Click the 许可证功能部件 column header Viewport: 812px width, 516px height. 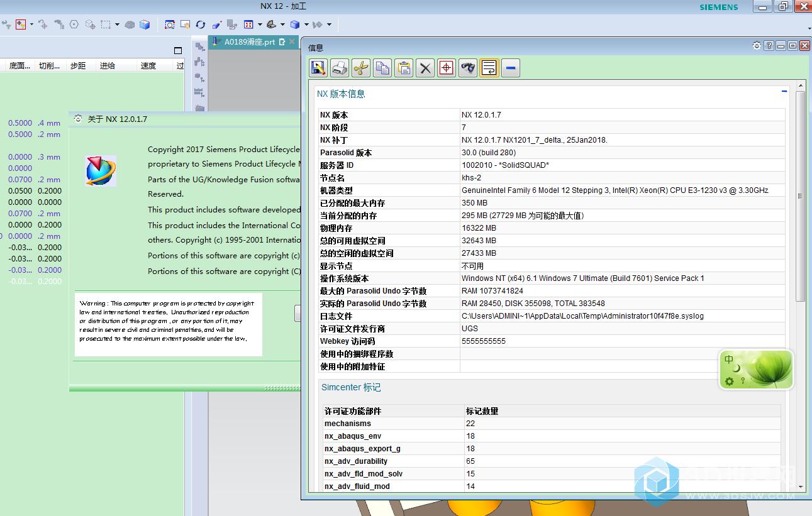(x=393, y=411)
